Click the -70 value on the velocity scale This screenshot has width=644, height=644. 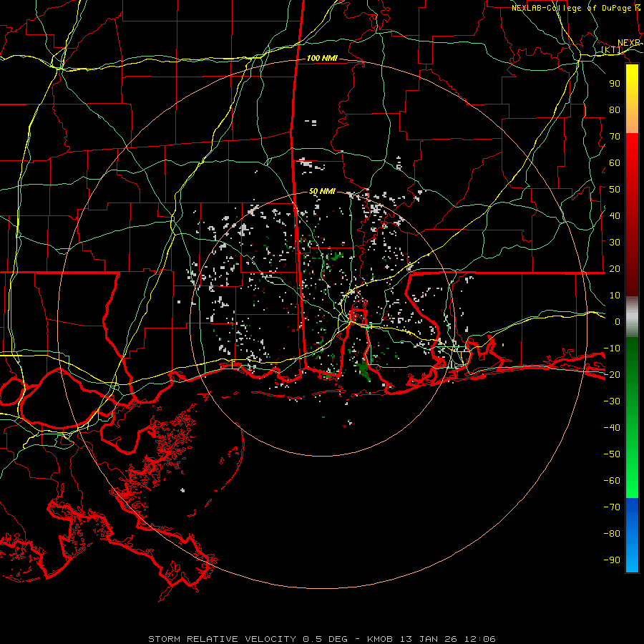(x=612, y=507)
